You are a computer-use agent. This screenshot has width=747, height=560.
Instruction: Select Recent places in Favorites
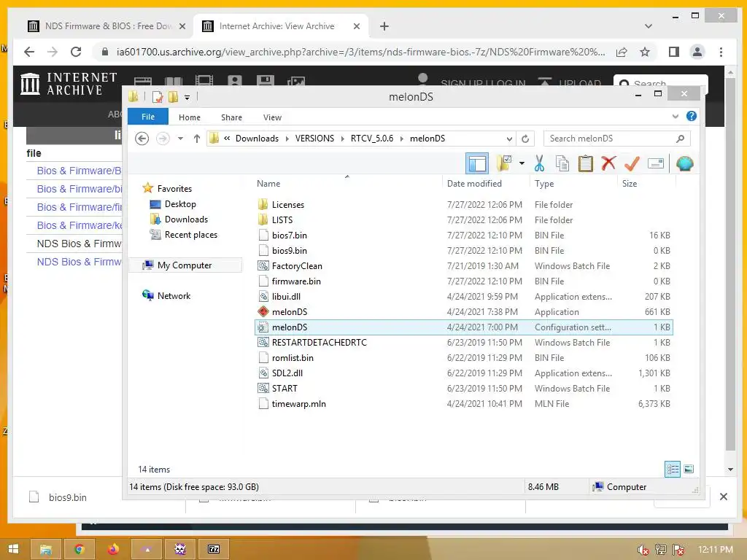pos(190,234)
